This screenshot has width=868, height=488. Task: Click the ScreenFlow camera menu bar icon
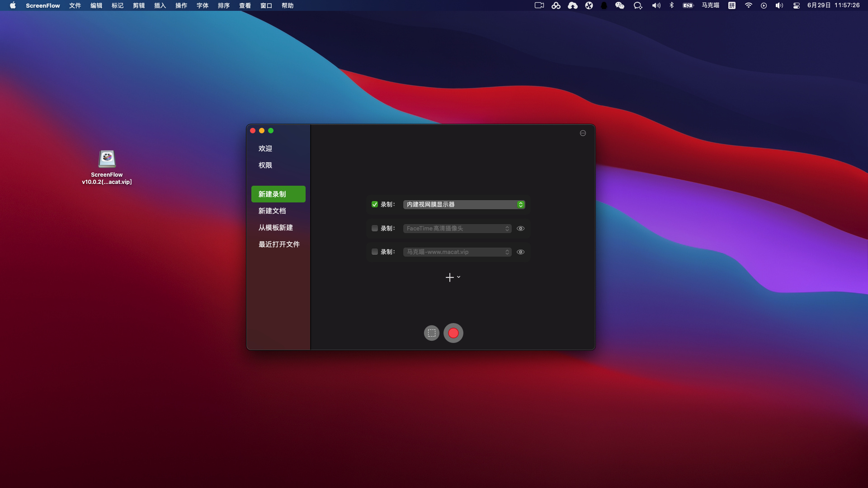point(539,5)
